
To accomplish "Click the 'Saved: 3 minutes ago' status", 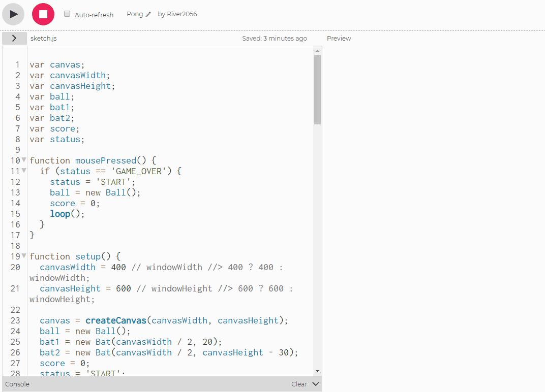I will (275, 38).
